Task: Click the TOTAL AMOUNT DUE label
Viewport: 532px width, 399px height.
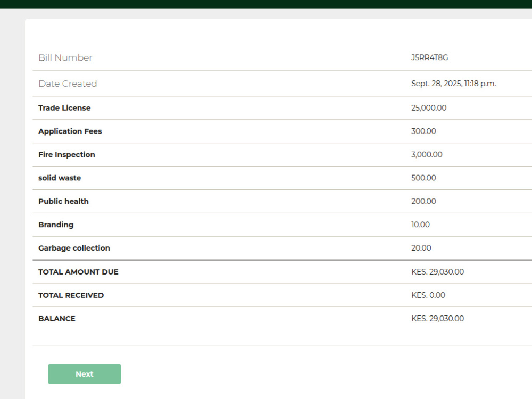Action: (x=78, y=272)
